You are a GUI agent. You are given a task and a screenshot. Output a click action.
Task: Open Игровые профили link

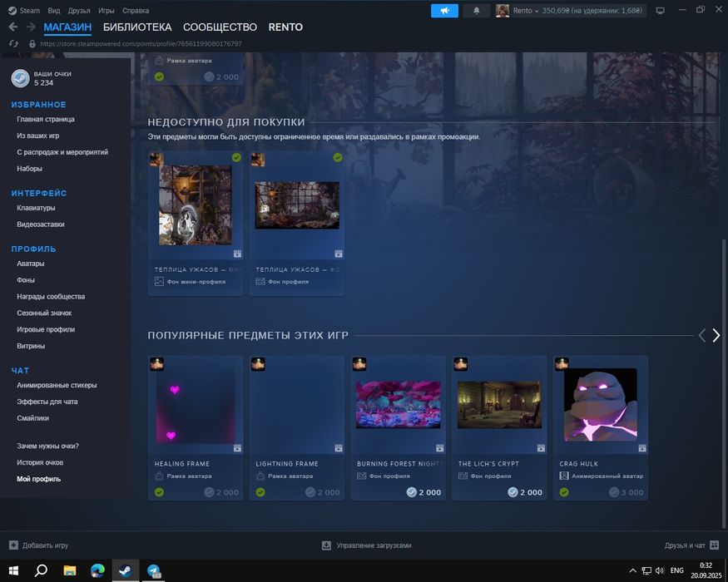pyautogui.click(x=46, y=329)
